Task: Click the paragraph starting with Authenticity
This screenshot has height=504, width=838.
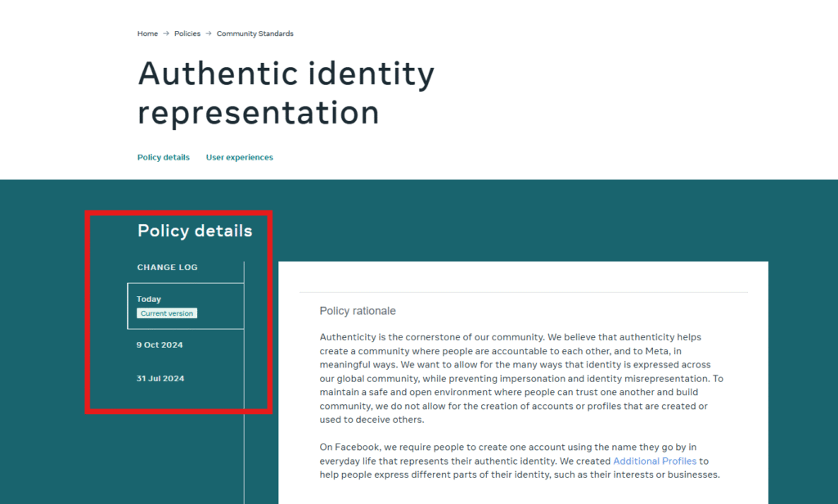Action: (521, 378)
